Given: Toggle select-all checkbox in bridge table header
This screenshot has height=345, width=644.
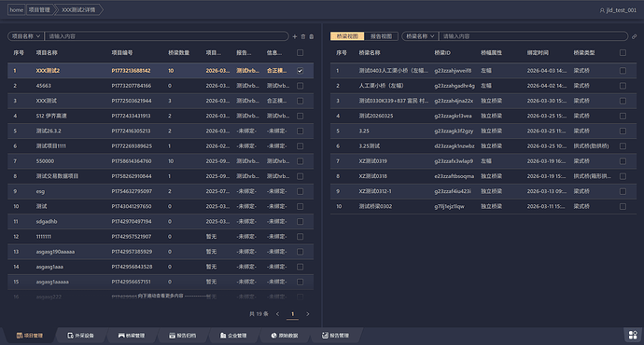Looking at the screenshot, I should click(623, 52).
